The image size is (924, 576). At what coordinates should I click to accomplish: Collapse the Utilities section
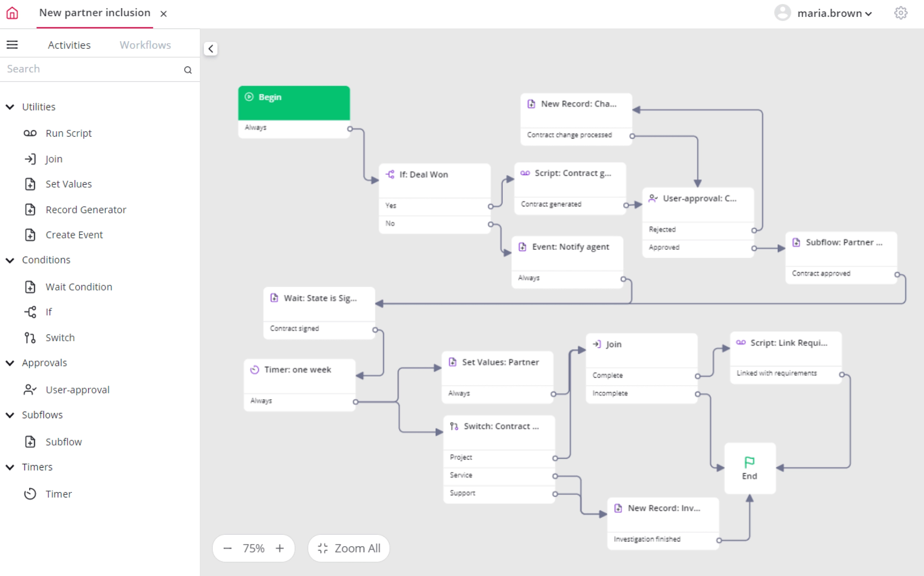10,107
